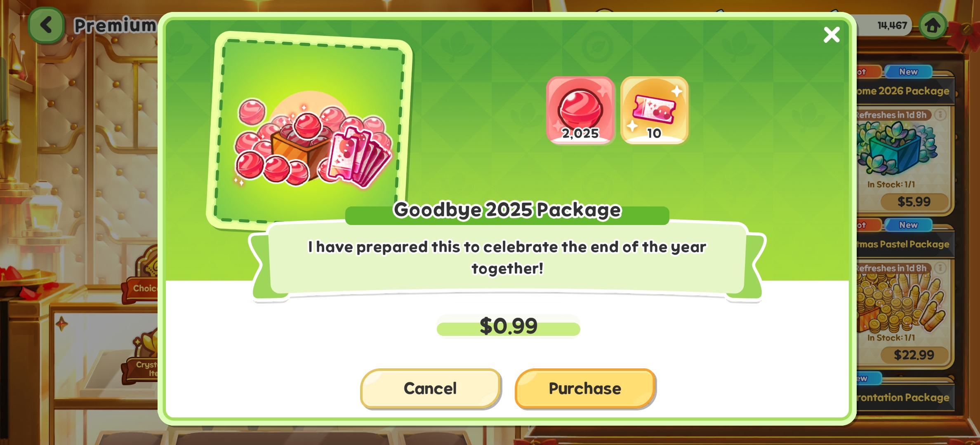Go back with the Premium arrow button
Screen dimensions: 980x445
tap(46, 25)
